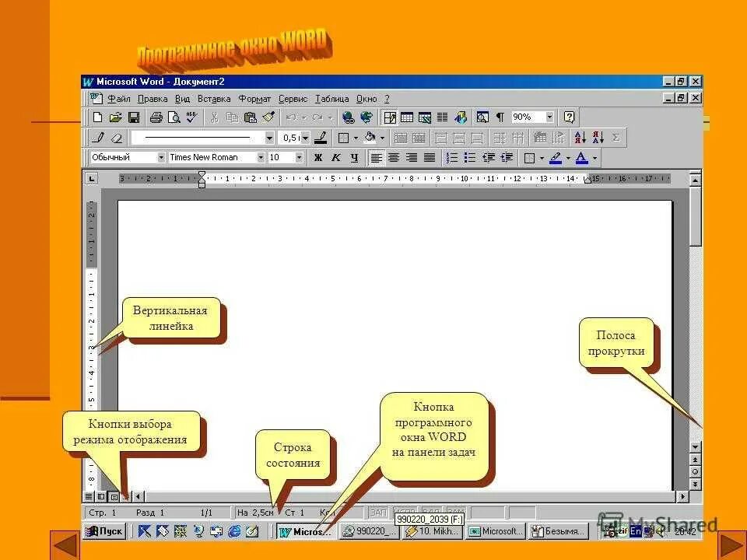The width and height of the screenshot is (747, 560).
Task: Expand the highlight color dropdown arrow
Action: coord(568,158)
